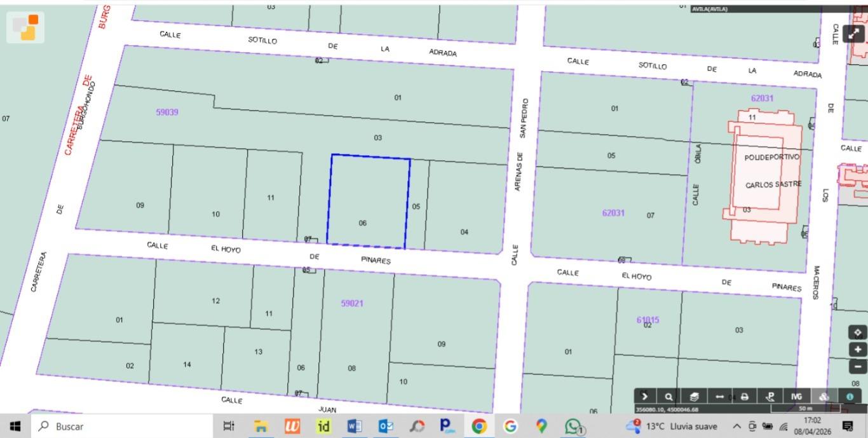Select parcel label 62031 near Polideportivo Carlos Sastre
The width and height of the screenshot is (868, 438).
tap(762, 99)
